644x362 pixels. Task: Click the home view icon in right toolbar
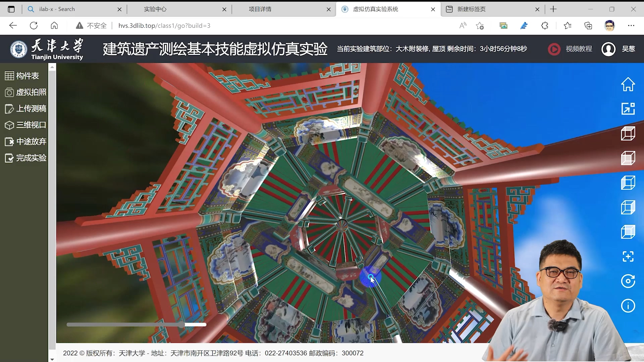(628, 84)
